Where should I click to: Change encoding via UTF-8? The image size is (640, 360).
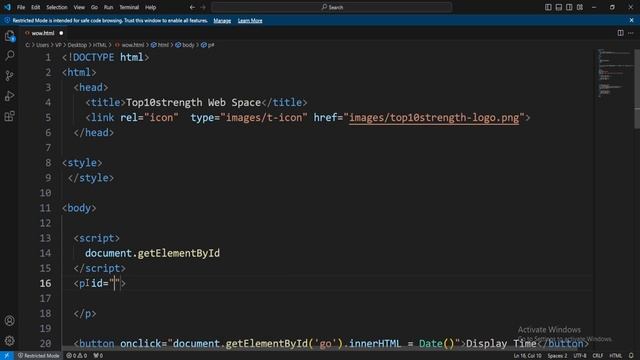tap(580, 356)
